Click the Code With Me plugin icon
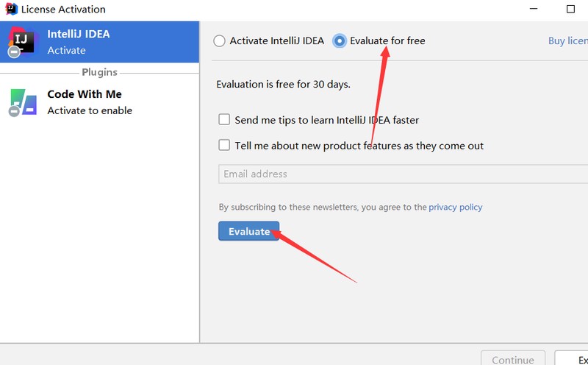The height and width of the screenshot is (365, 588). pos(24,102)
